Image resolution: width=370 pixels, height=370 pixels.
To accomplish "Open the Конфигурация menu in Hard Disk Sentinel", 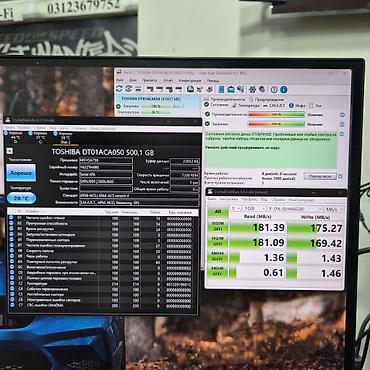I will [190, 80].
